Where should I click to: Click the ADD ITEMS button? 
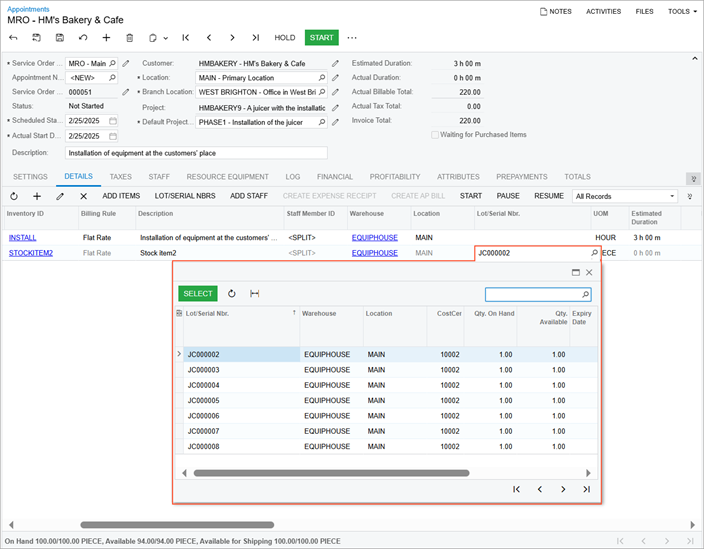(x=121, y=196)
